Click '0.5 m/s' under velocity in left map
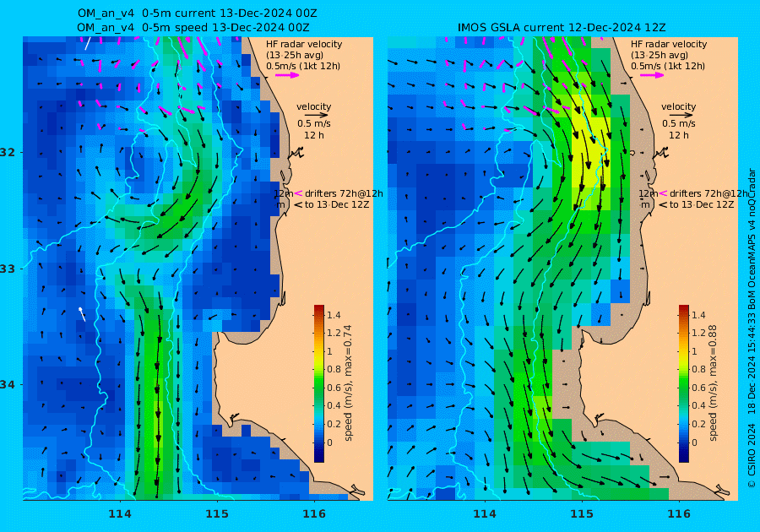The width and height of the screenshot is (760, 532). point(313,123)
